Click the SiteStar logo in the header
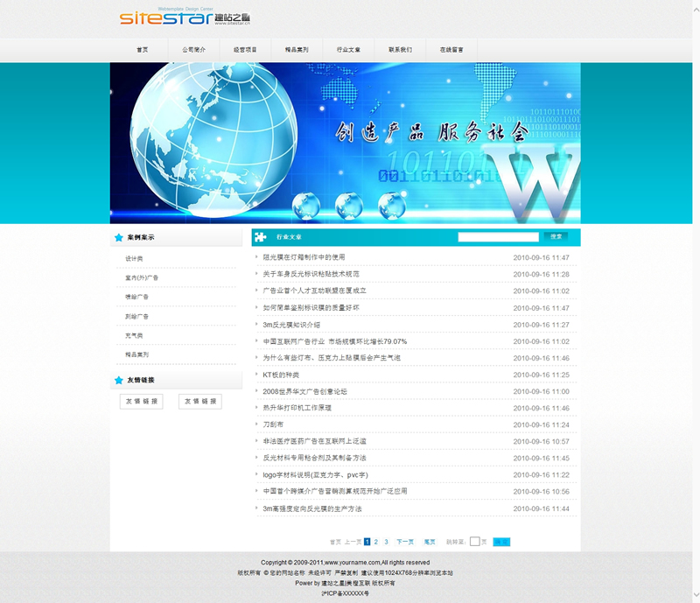Screen dimensions: 700x603 [x=171, y=18]
